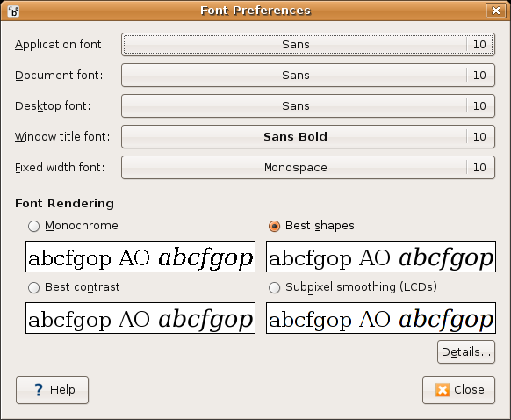This screenshot has height=420, width=511.
Task: Click the Best shapes sample preview box
Action: pyautogui.click(x=381, y=257)
